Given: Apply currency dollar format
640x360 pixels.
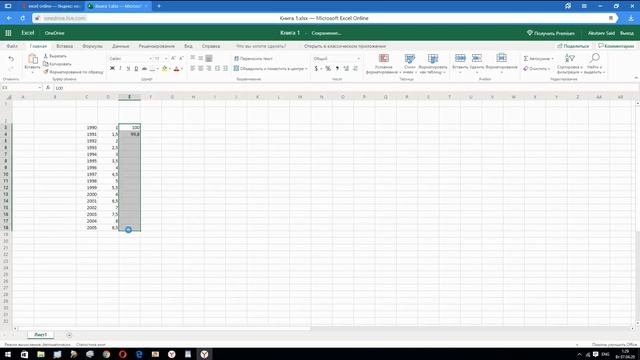Looking at the screenshot, I should [x=316, y=69].
